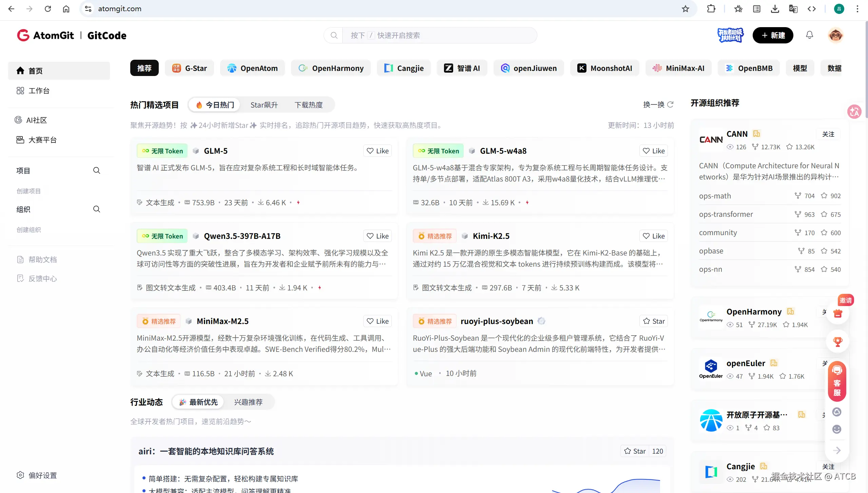Image resolution: width=868 pixels, height=493 pixels.
Task: Open the ops-transformer repository link
Action: tap(726, 214)
